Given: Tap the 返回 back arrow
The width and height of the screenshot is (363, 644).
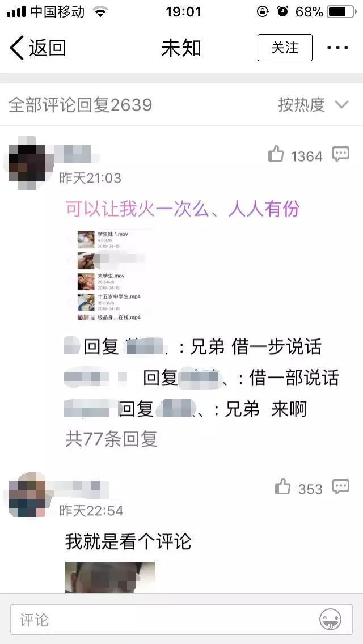Looking at the screenshot, I should click(x=37, y=48).
